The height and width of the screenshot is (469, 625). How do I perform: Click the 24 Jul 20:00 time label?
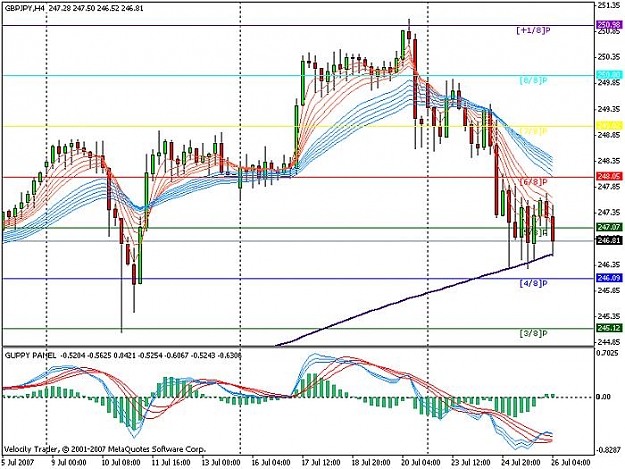pos(521,463)
